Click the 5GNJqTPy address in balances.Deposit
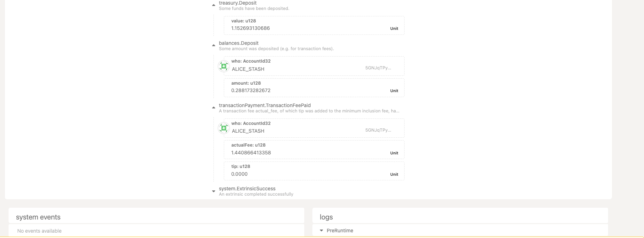644x238 pixels. pos(378,68)
